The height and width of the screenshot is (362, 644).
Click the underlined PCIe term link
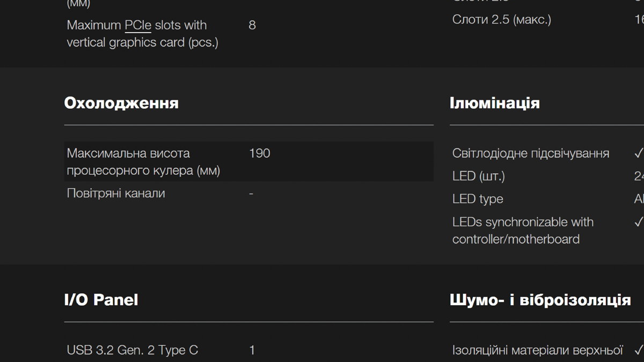tap(138, 25)
